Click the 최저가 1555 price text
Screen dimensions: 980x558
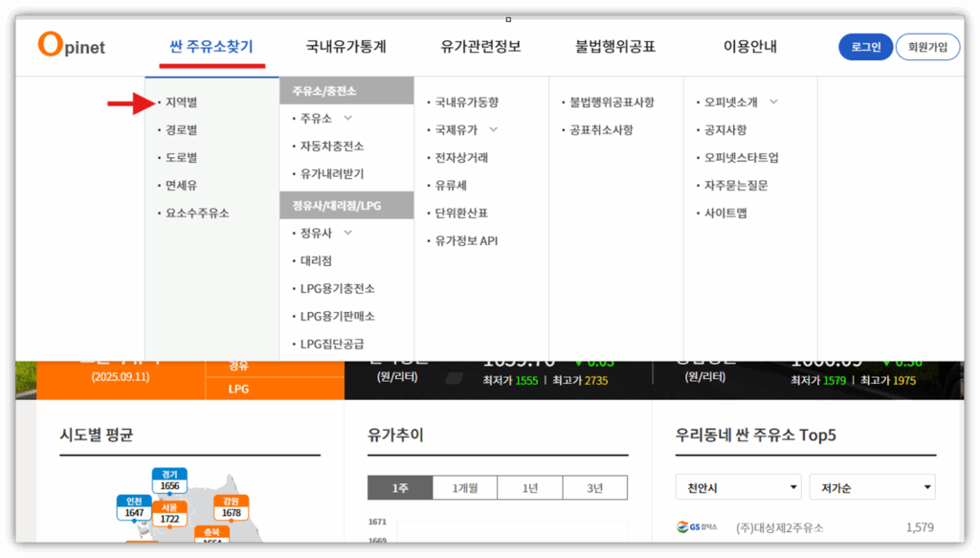pos(510,380)
